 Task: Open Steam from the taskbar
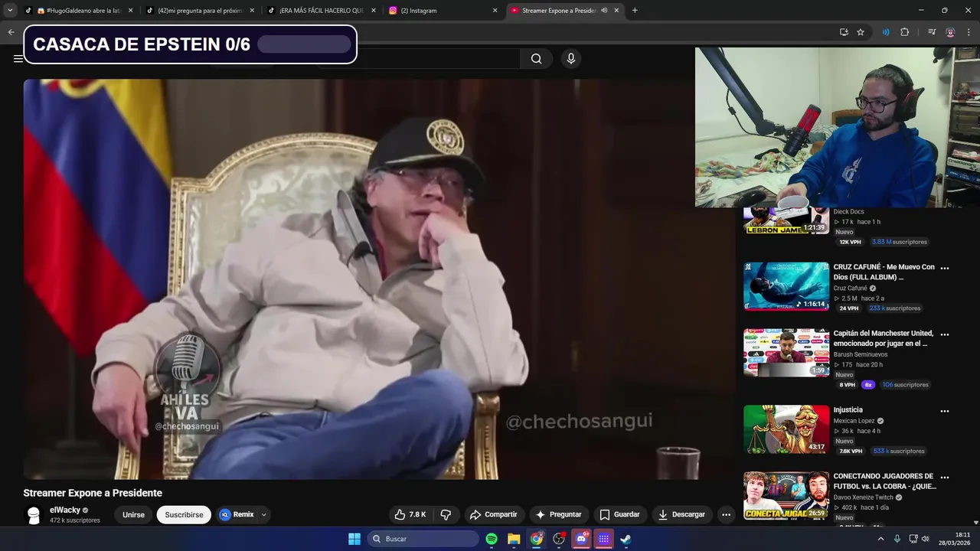pyautogui.click(x=626, y=539)
